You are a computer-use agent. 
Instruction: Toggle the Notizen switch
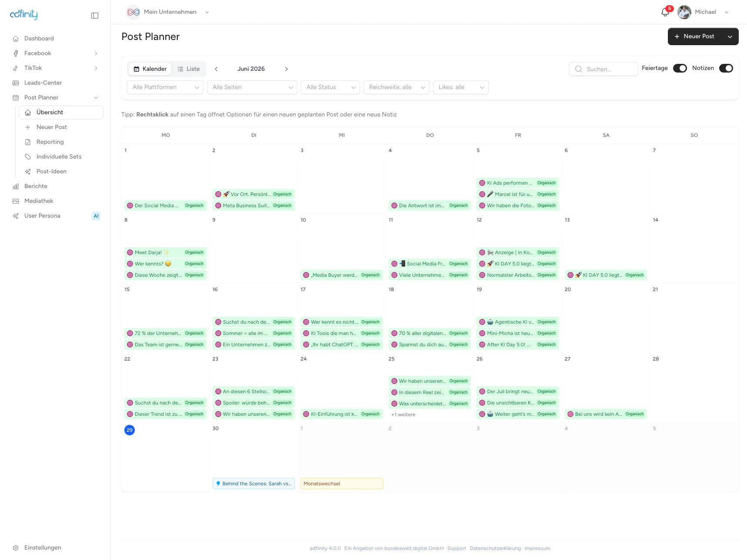(726, 68)
